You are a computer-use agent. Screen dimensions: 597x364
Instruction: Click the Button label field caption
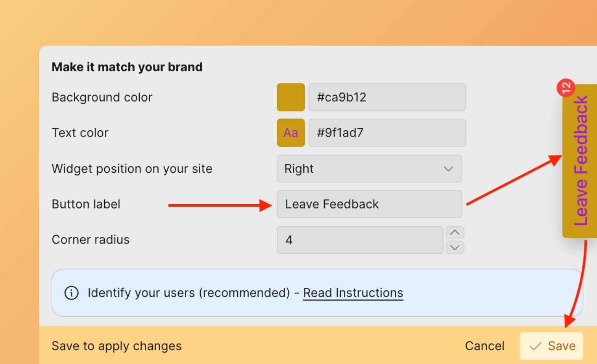click(86, 204)
